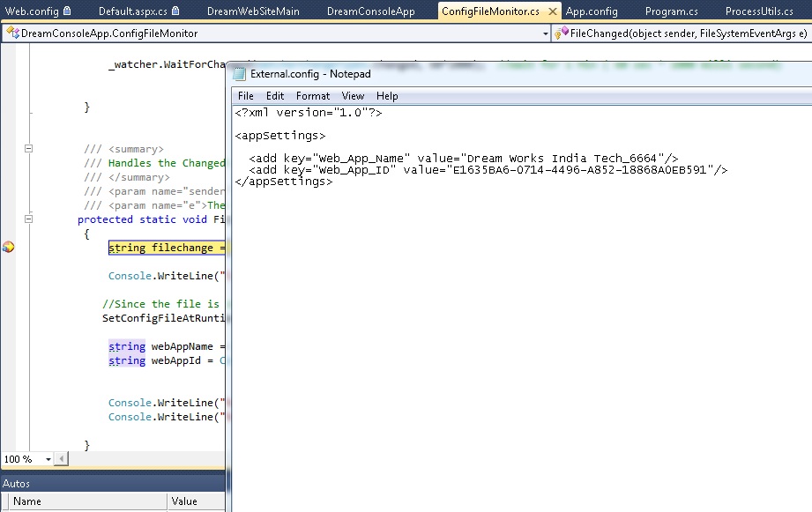The image size is (812, 512).
Task: Click the method icon beside FileChanged member
Action: [562, 33]
